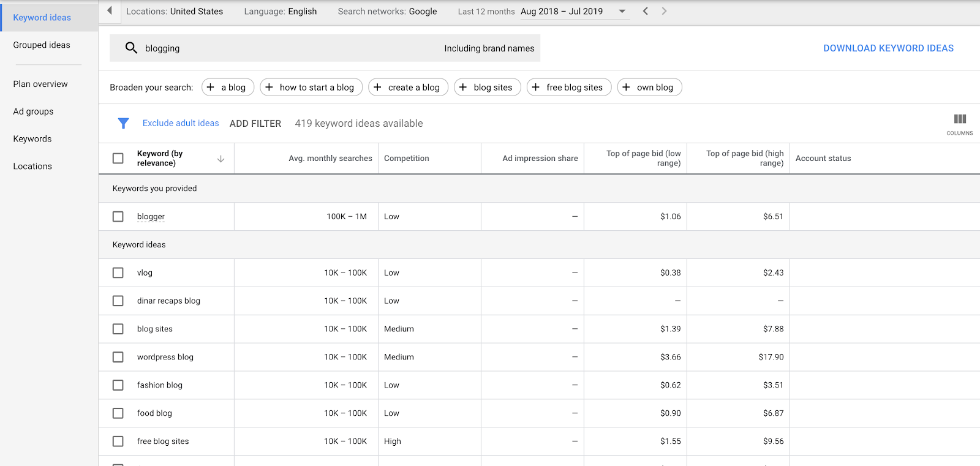Switch to Grouped ideas tab
This screenshot has height=466, width=980.
click(42, 45)
